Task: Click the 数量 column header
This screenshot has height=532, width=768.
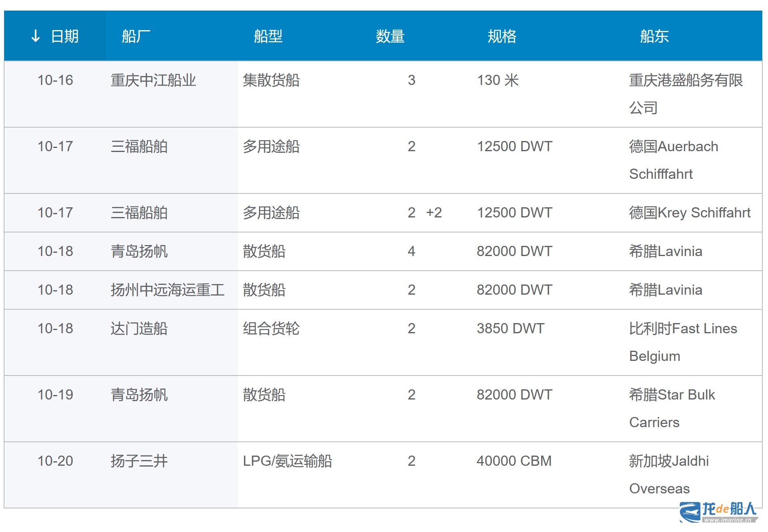Action: coord(390,36)
